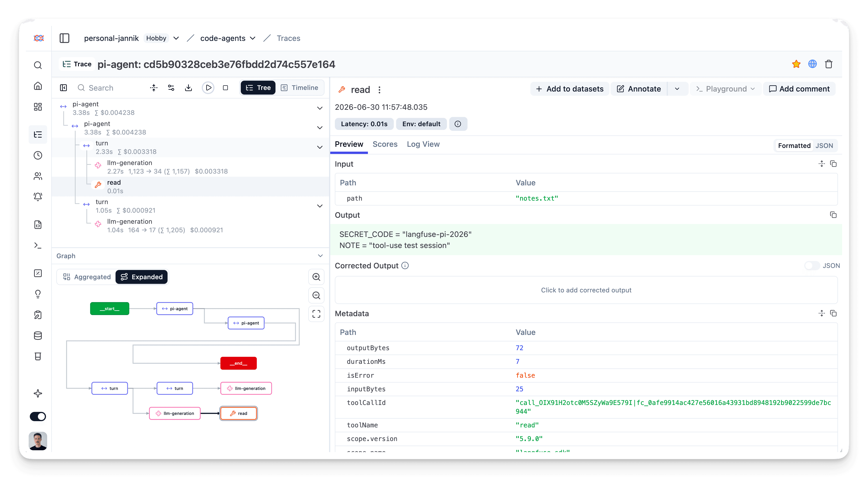Download the trace data
The image size is (868, 478).
point(189,88)
